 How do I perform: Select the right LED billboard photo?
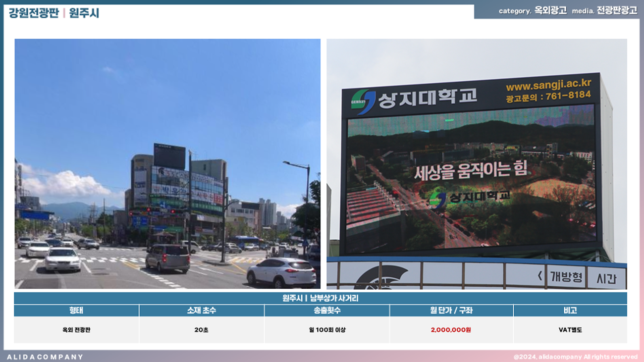point(477,163)
